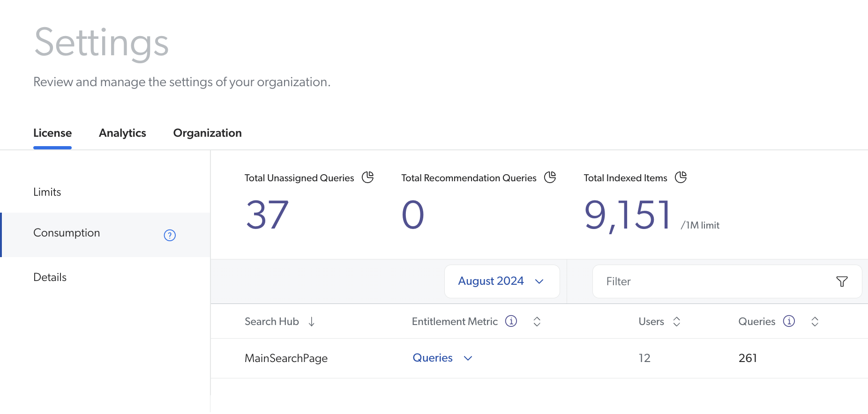This screenshot has height=414, width=868.
Task: Expand the Queries entitlement dropdown for MainSearchPage
Action: point(442,358)
